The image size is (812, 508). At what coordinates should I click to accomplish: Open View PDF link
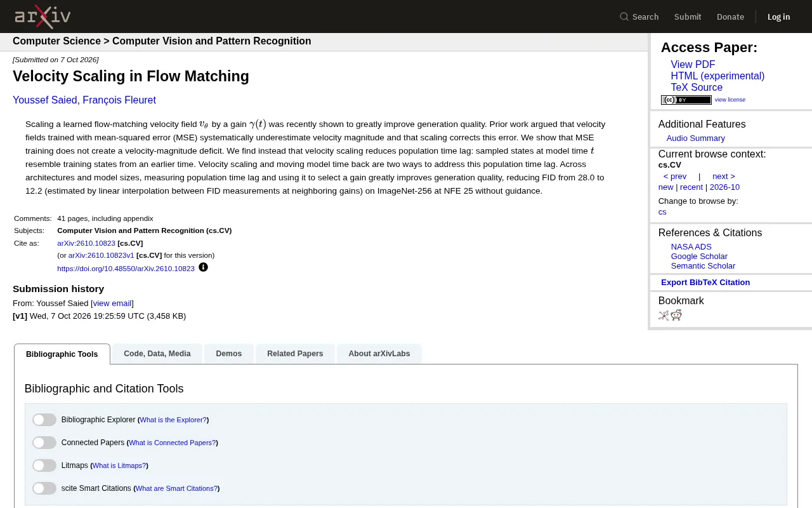[693, 65]
